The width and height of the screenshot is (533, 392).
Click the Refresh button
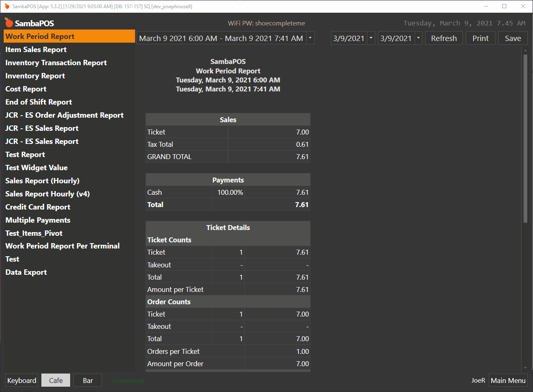(444, 38)
